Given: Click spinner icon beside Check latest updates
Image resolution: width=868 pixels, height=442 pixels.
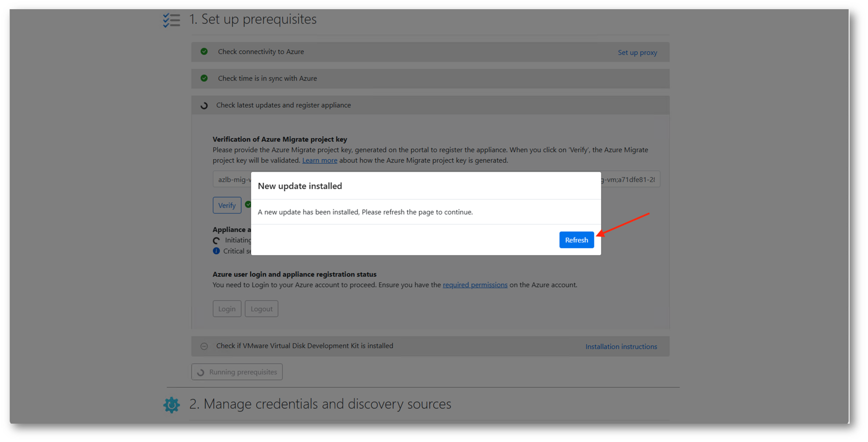Looking at the screenshot, I should pos(204,105).
